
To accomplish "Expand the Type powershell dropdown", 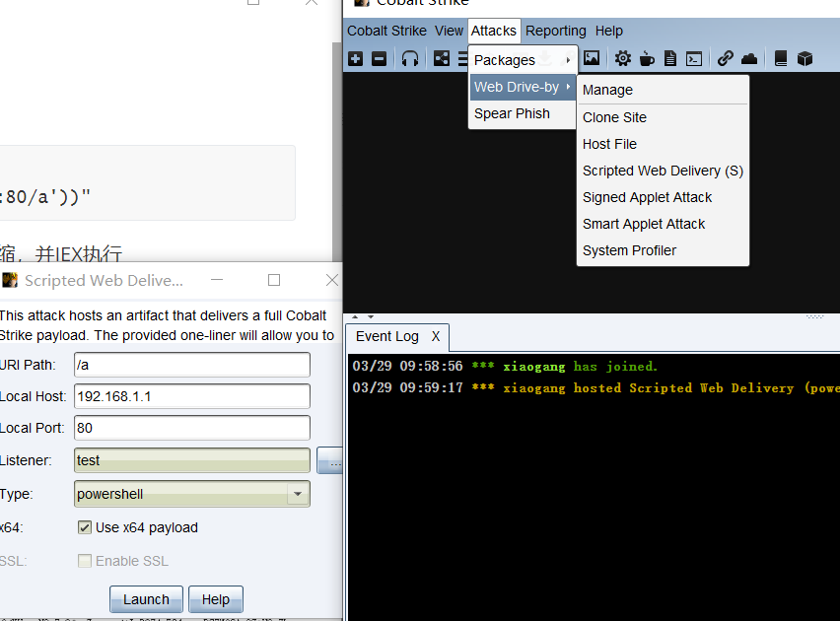I will coord(298,494).
